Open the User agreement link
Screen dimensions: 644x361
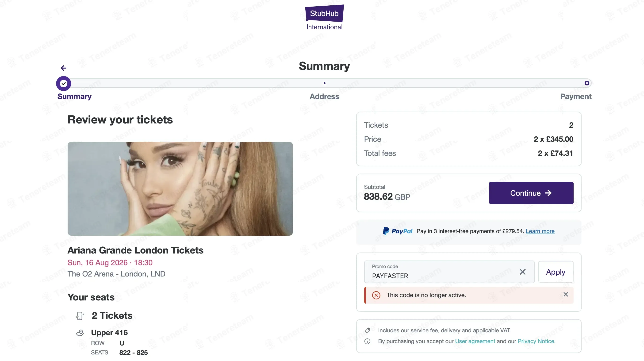point(475,341)
